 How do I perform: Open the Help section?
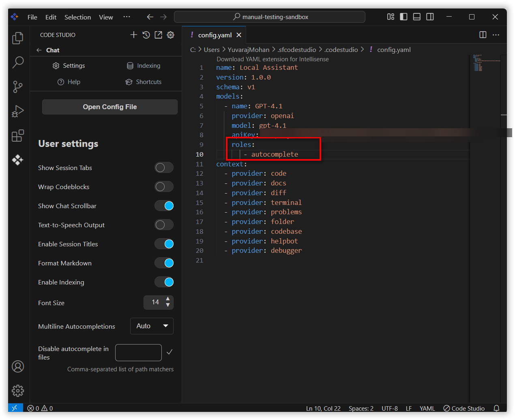coord(69,82)
